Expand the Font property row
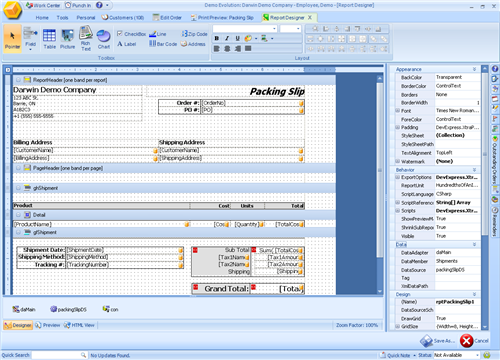 (397, 111)
